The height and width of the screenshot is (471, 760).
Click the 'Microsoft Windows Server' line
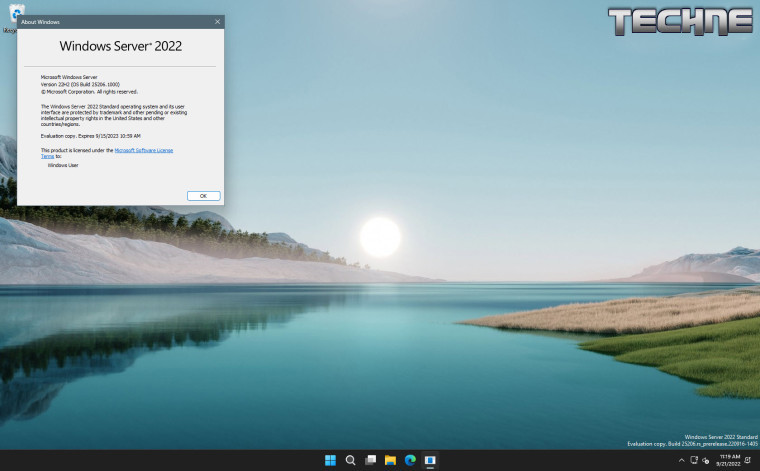[x=69, y=77]
